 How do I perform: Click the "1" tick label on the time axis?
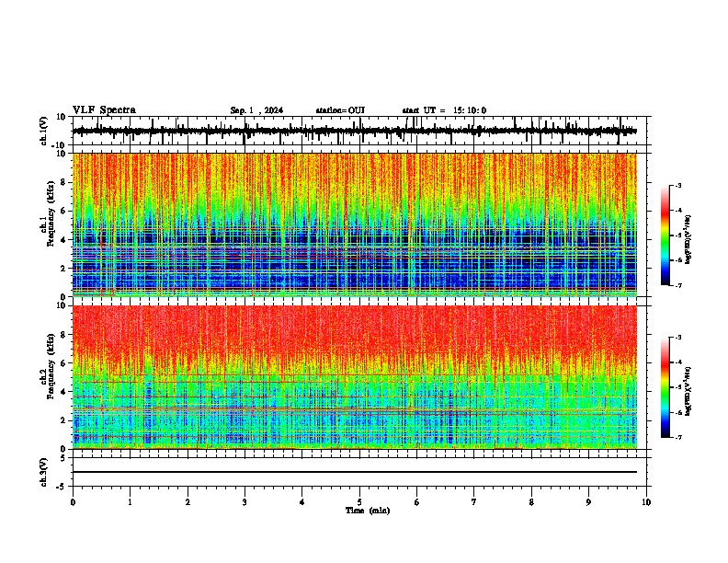coord(130,502)
